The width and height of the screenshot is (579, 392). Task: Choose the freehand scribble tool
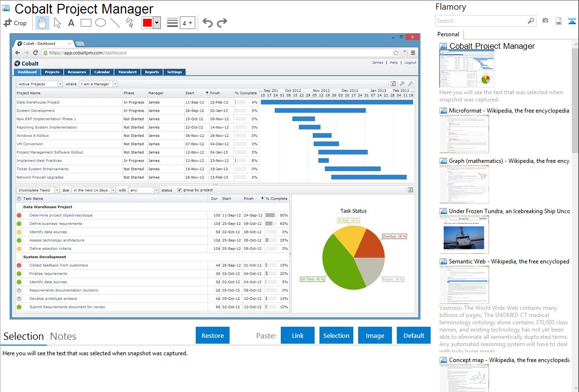130,23
